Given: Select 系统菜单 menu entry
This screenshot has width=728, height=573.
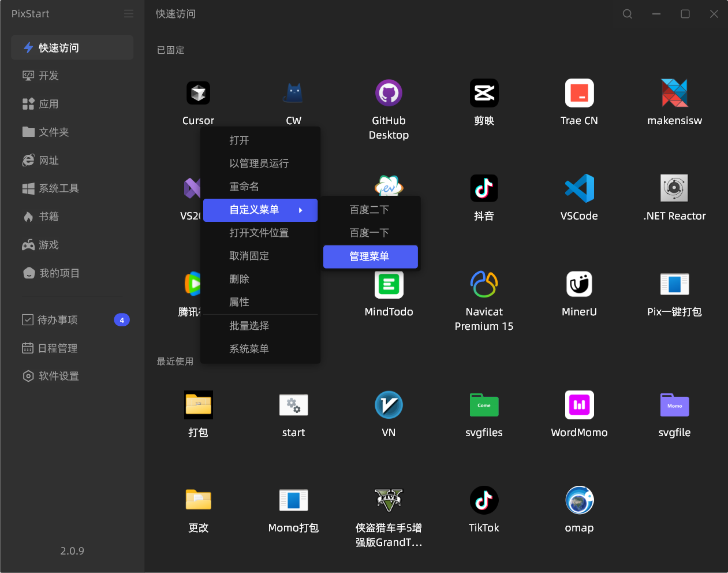Looking at the screenshot, I should pos(260,349).
